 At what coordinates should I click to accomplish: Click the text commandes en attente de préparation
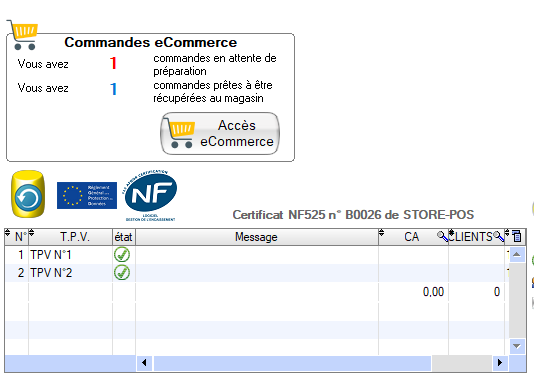[215, 65]
